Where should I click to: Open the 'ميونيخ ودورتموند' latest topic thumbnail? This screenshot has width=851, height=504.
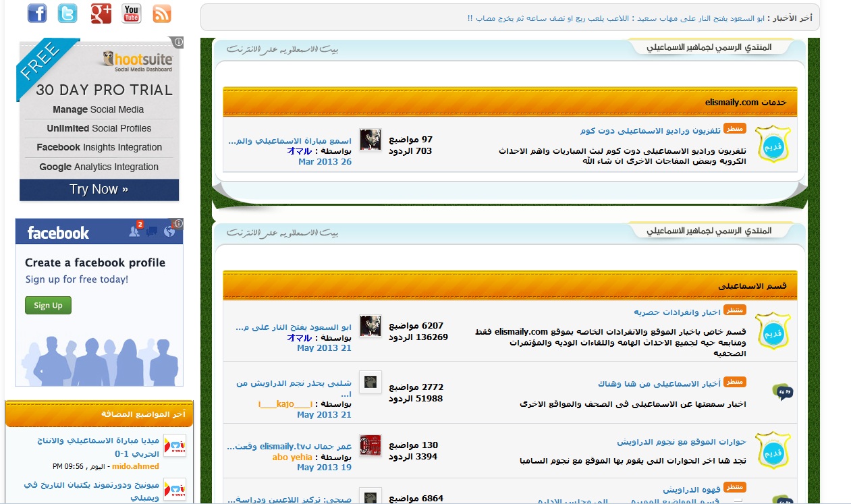click(175, 489)
